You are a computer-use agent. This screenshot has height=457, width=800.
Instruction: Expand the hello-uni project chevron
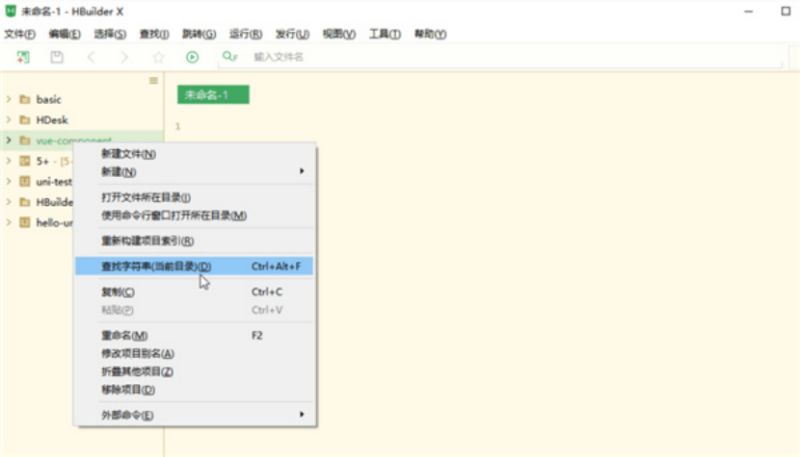9,222
